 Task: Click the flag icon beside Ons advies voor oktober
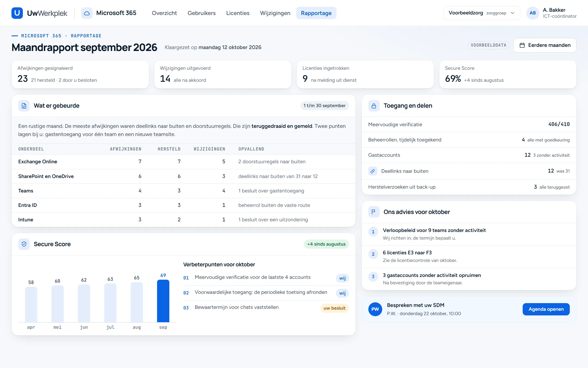(374, 212)
